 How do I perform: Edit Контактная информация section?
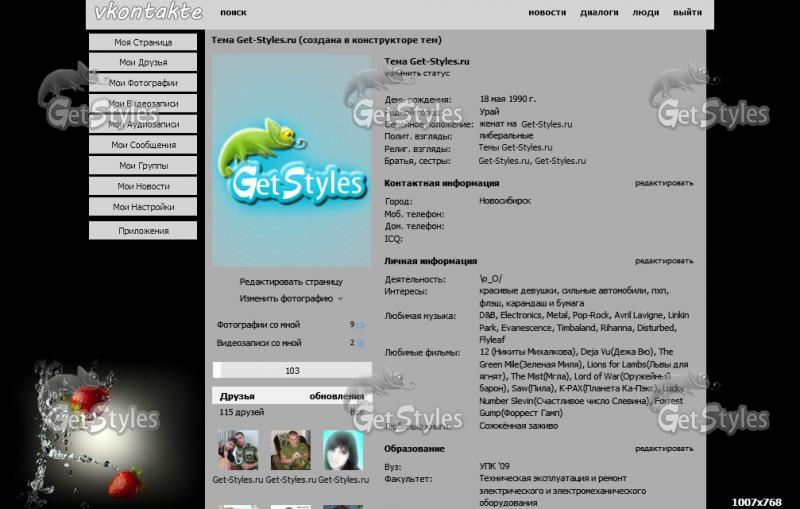tap(663, 183)
